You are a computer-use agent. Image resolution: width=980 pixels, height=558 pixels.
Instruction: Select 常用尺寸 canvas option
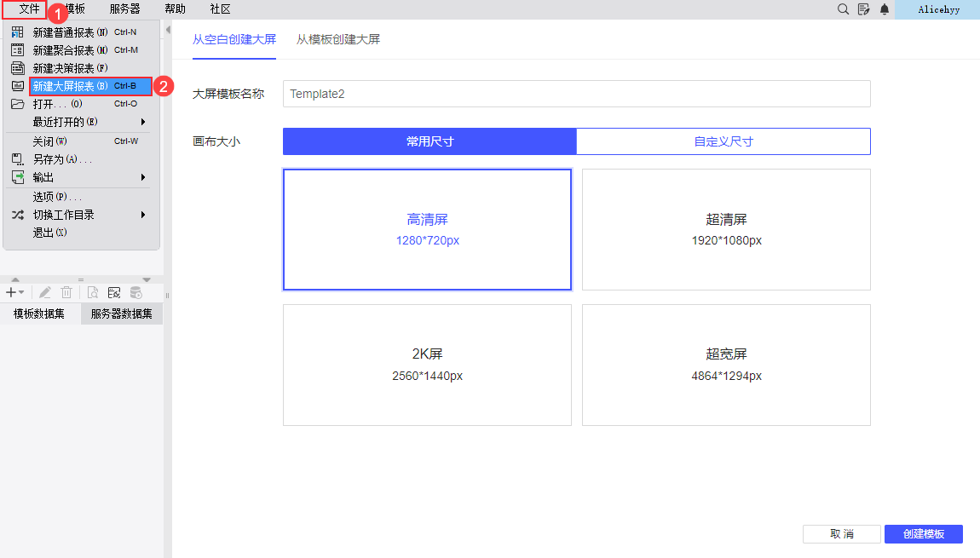point(429,141)
